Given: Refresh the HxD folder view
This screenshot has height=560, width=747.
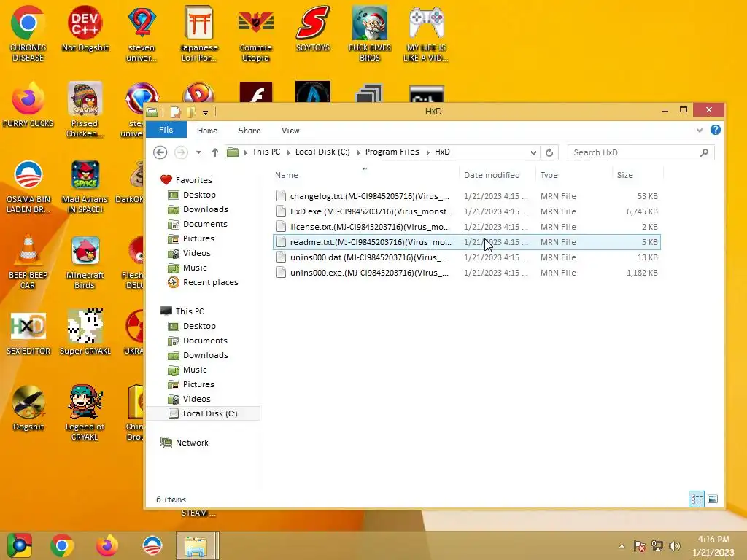Looking at the screenshot, I should click(x=549, y=152).
